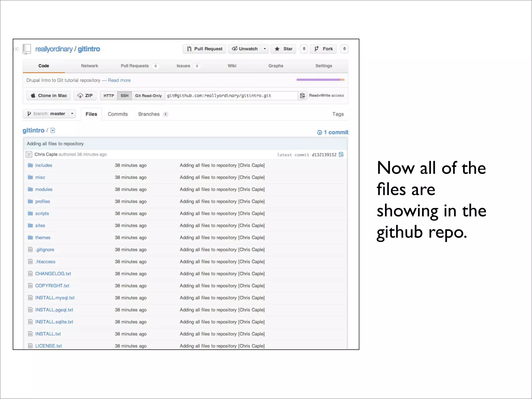The image size is (532, 399).
Task: Open the Wiki tab
Action: click(232, 66)
